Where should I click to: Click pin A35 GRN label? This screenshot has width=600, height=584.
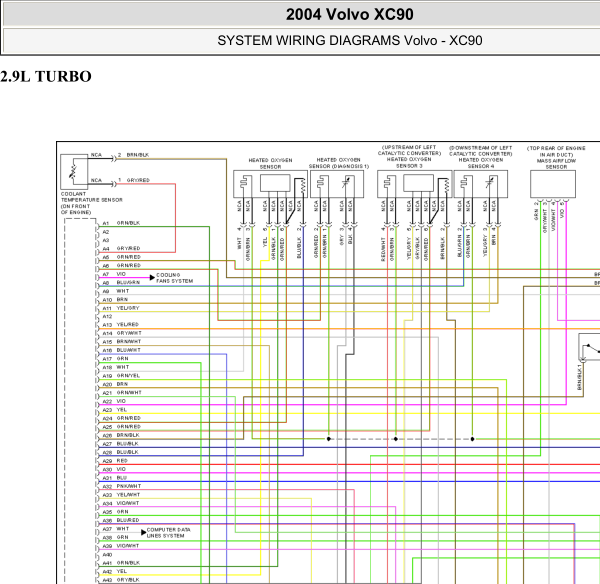point(115,512)
